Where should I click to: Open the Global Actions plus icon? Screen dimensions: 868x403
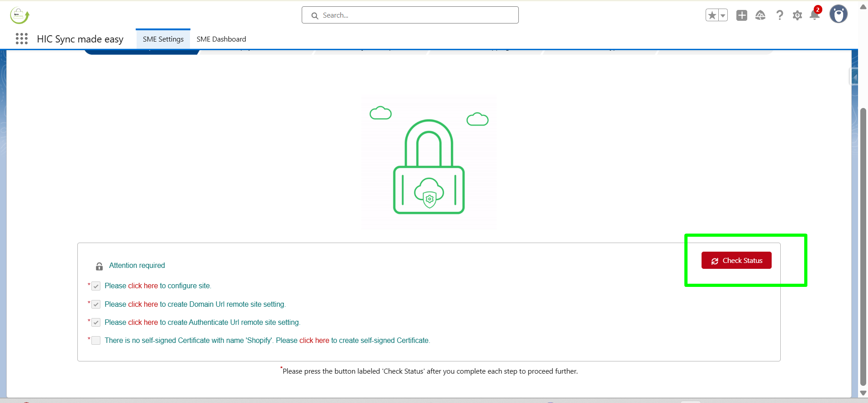point(742,15)
